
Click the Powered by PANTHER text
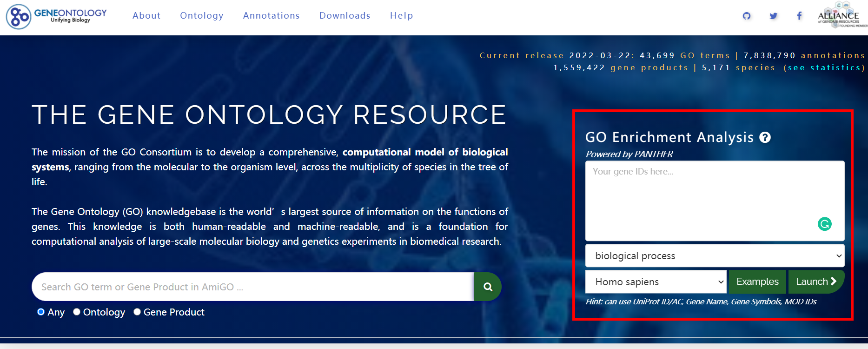[629, 154]
